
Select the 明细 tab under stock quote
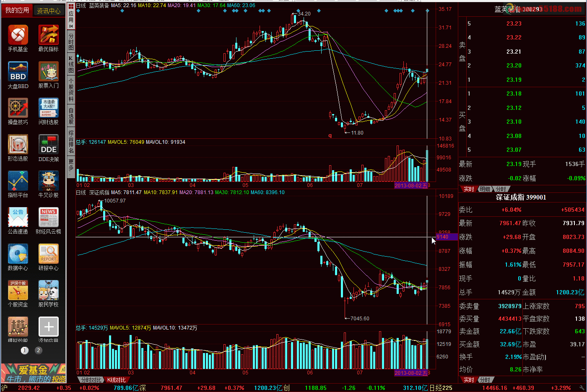click(x=485, y=189)
